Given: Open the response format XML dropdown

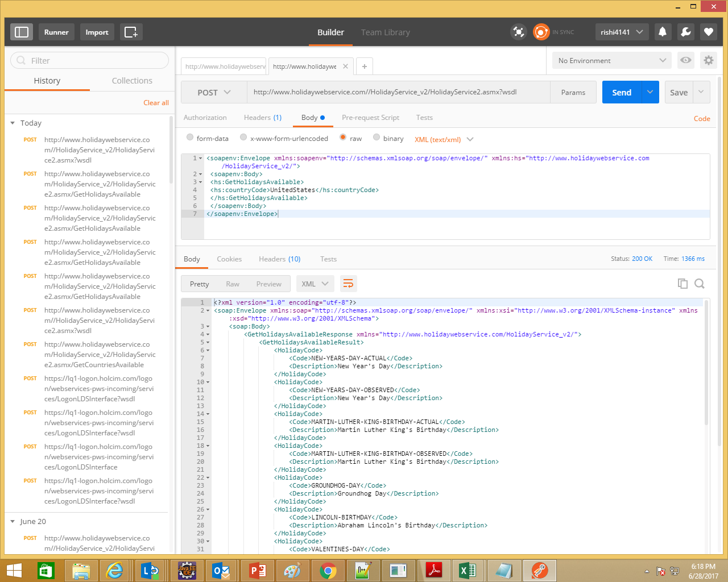Looking at the screenshot, I should (315, 284).
